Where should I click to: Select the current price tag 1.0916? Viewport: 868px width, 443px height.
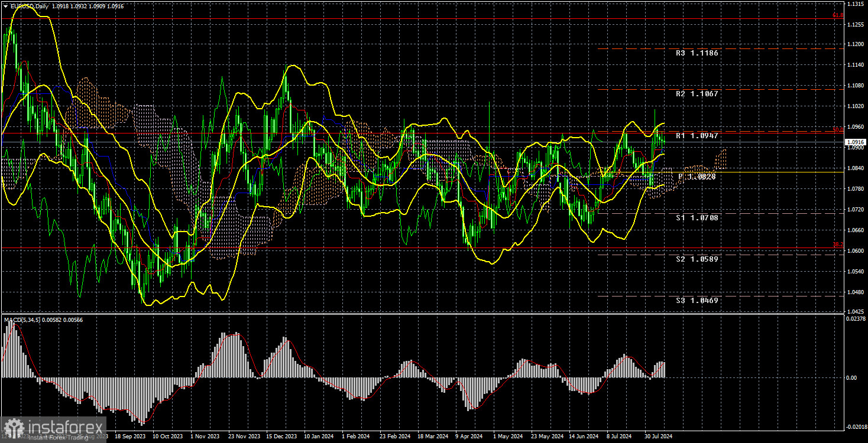pyautogui.click(x=856, y=142)
